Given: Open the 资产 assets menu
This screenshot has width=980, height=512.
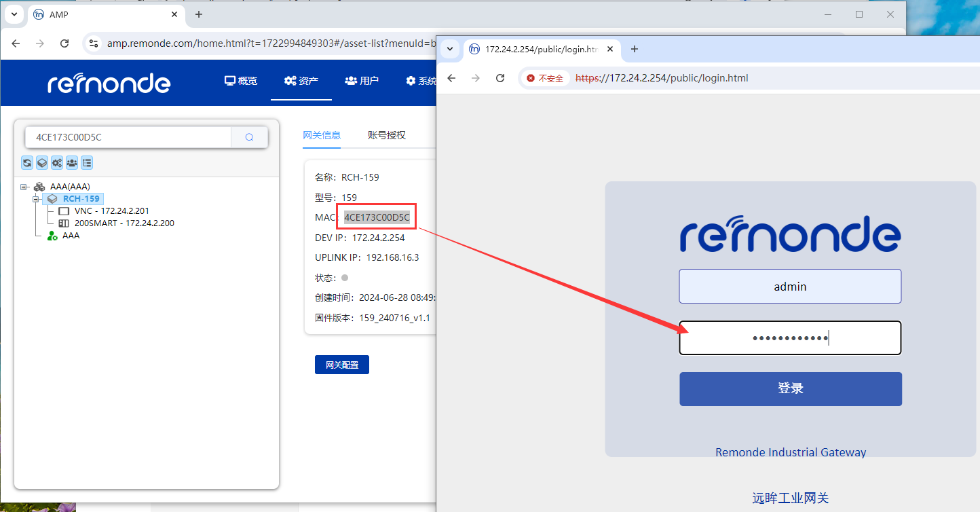Looking at the screenshot, I should (301, 81).
